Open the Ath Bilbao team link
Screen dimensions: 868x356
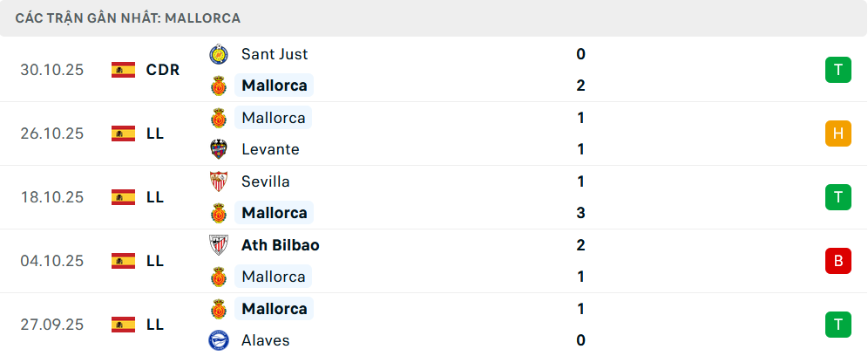281,245
